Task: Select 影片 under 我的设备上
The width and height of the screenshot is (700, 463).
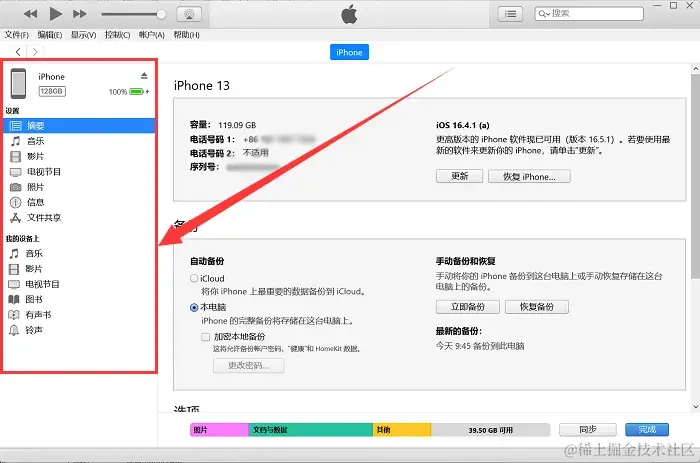Action: (79, 269)
